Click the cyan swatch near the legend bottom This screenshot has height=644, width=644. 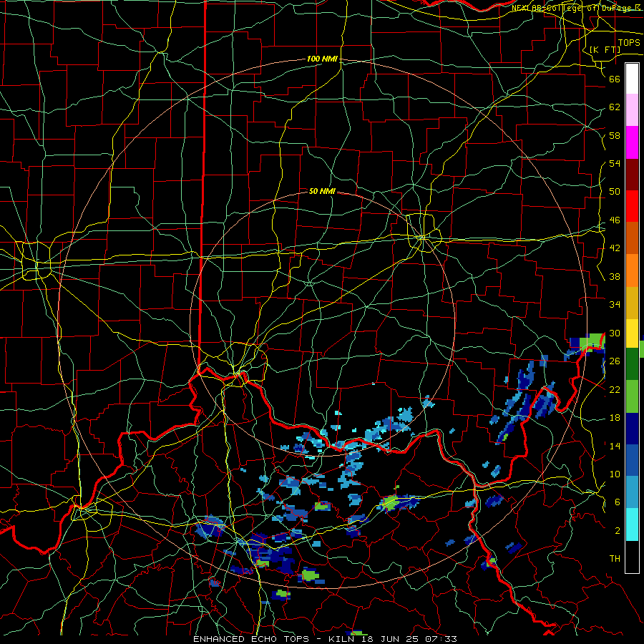point(632,525)
